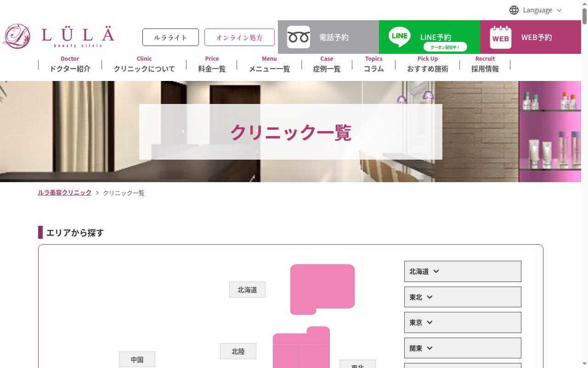Image resolution: width=588 pixels, height=368 pixels.
Task: Select the 北海道 map label
Action: pos(247,290)
